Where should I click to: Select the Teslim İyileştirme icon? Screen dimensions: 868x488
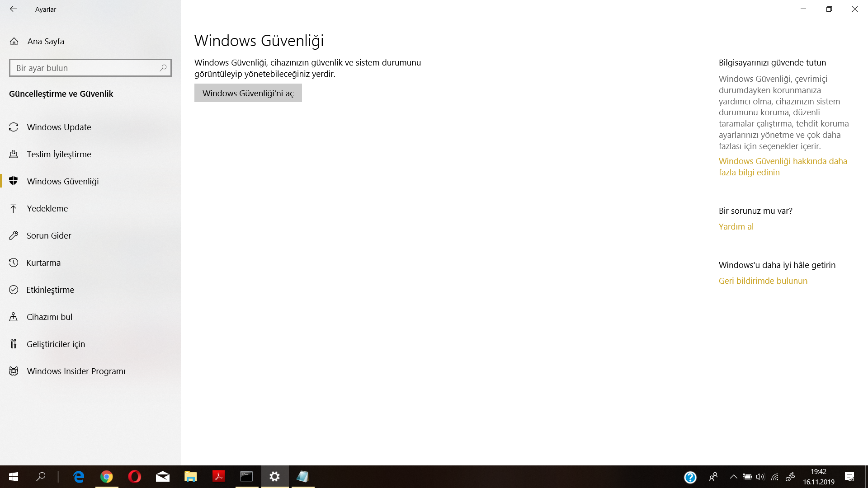tap(14, 154)
